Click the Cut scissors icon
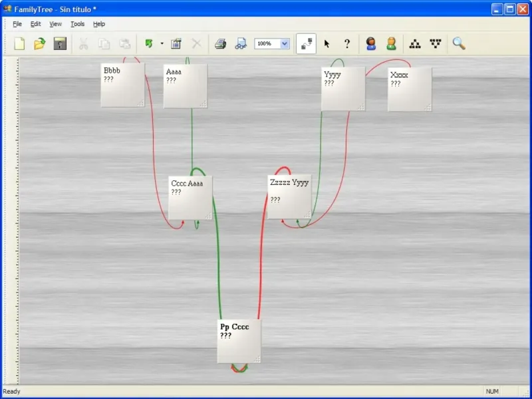This screenshot has width=532, height=399. pyautogui.click(x=84, y=44)
